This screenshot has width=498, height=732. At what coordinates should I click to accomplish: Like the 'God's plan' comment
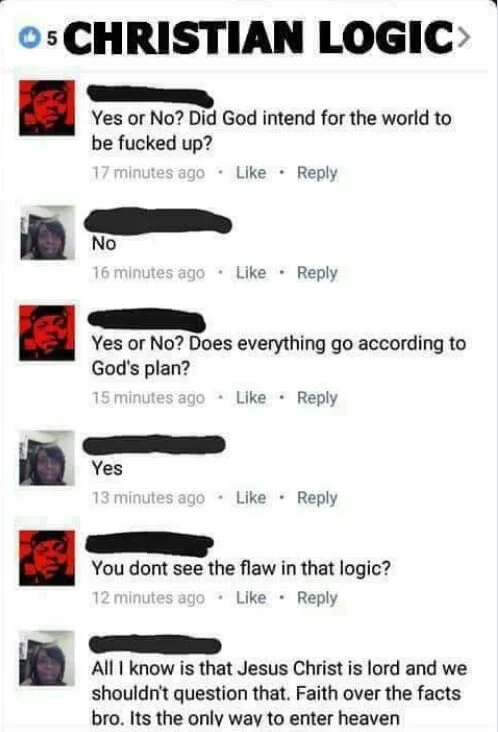[251, 398]
